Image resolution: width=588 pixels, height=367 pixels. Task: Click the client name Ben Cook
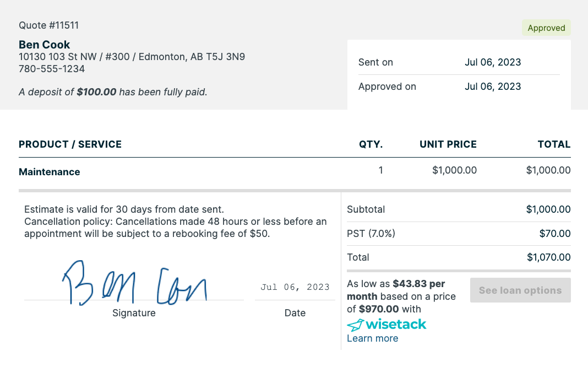(45, 45)
